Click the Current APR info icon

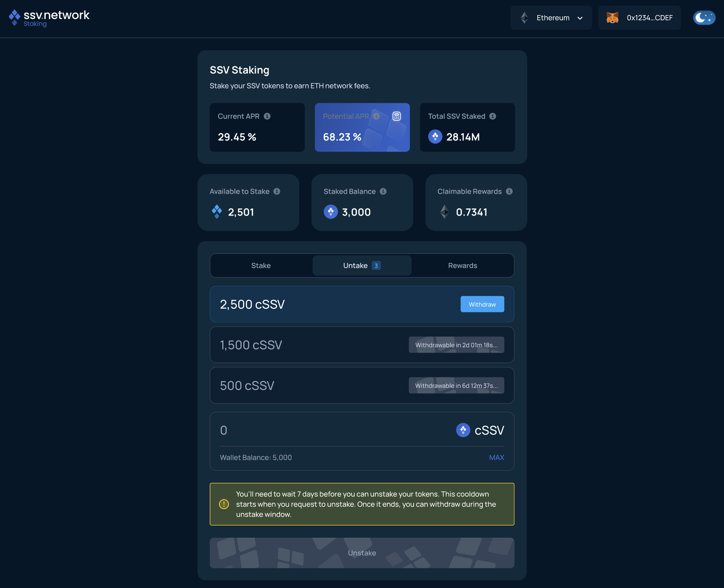coord(267,116)
